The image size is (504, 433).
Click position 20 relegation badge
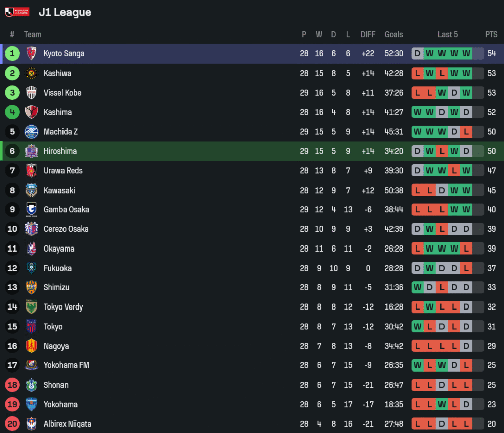coord(12,424)
